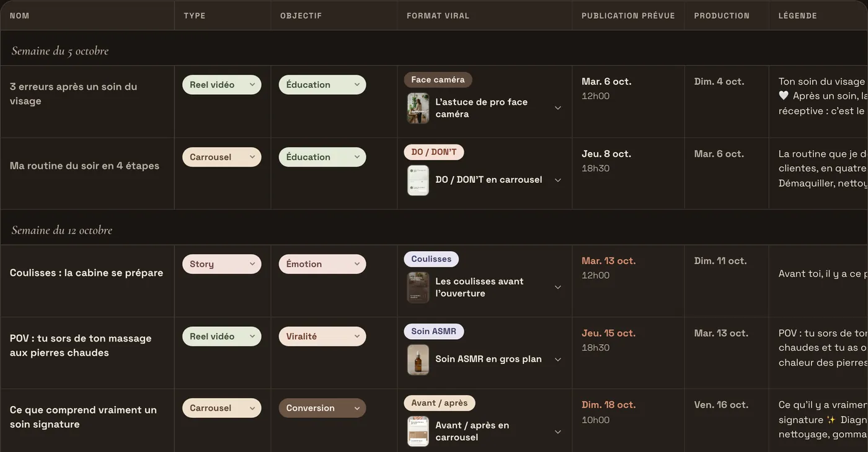Click the PRODUCTION column header

[x=722, y=16]
